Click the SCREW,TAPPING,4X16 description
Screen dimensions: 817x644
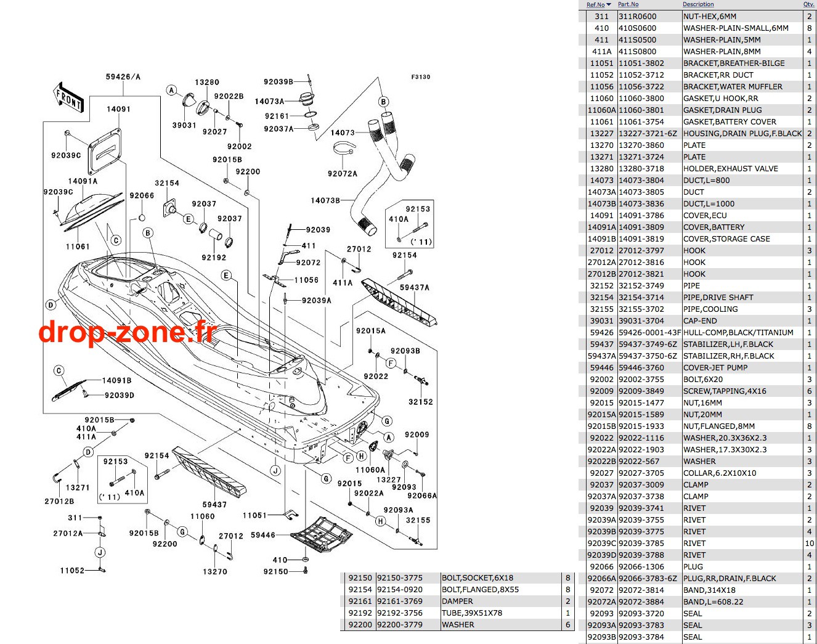coord(725,391)
